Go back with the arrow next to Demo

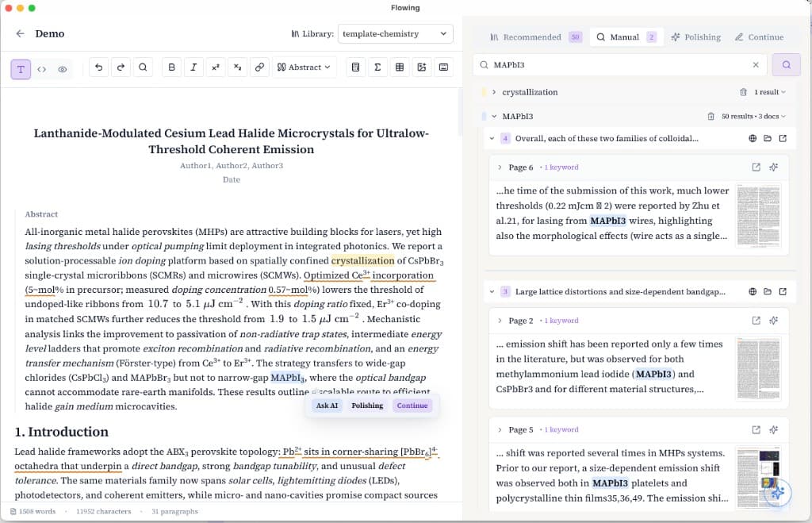[x=20, y=33]
